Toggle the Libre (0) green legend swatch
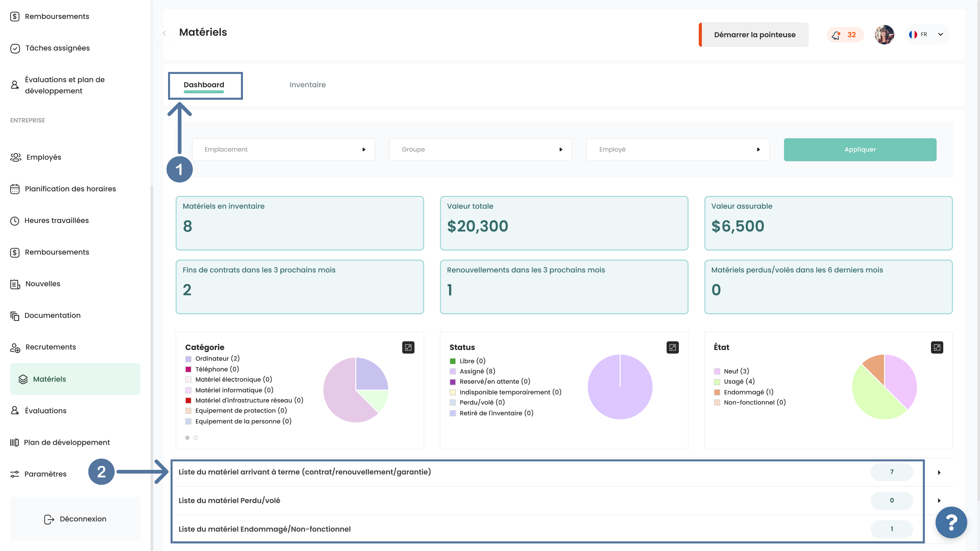Image resolution: width=980 pixels, height=551 pixels. point(453,361)
